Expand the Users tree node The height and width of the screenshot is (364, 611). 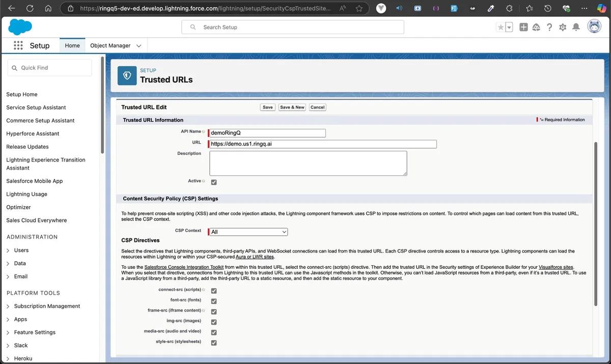click(x=8, y=250)
